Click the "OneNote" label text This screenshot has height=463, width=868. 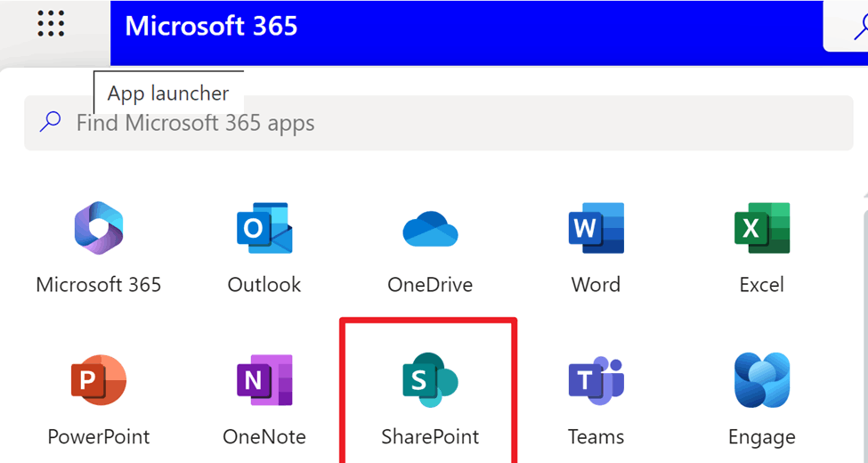[x=264, y=437]
